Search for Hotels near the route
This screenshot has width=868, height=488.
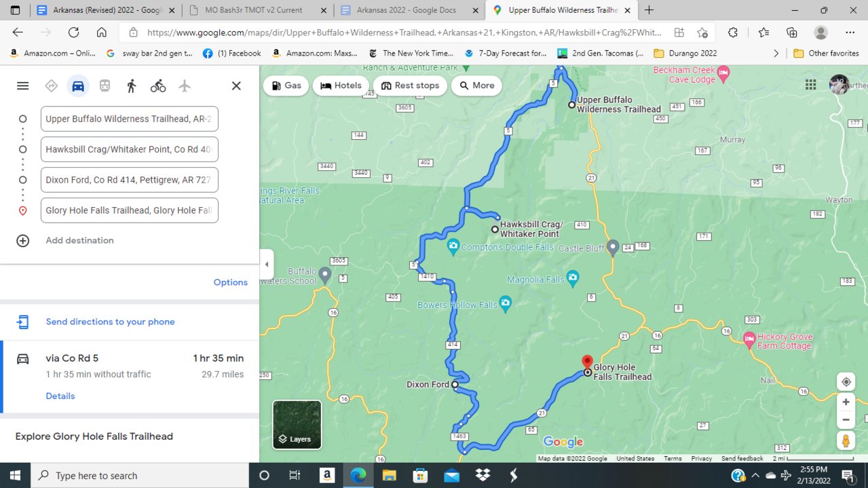pos(341,86)
